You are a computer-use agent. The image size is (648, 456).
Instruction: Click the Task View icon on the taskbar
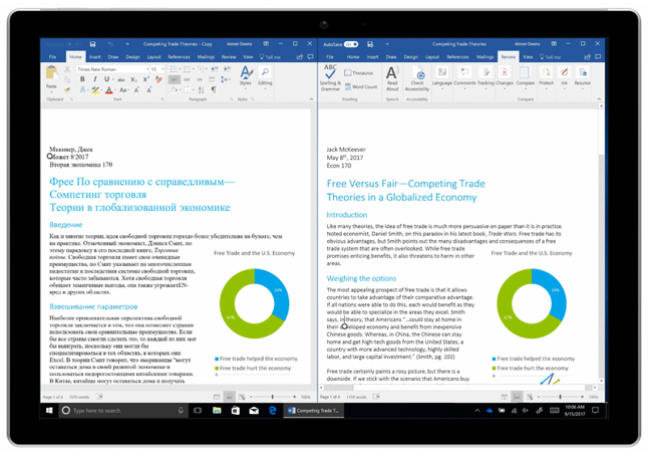(x=198, y=411)
